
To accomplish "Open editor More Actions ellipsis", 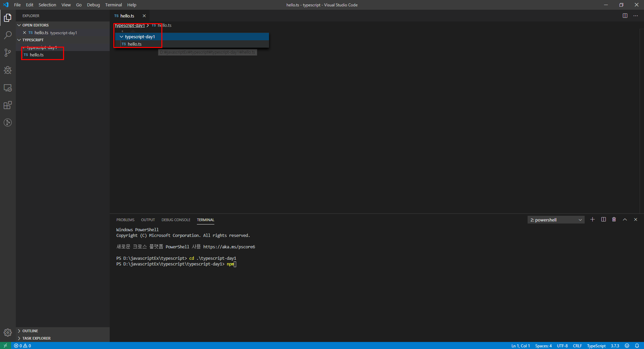I will (636, 16).
